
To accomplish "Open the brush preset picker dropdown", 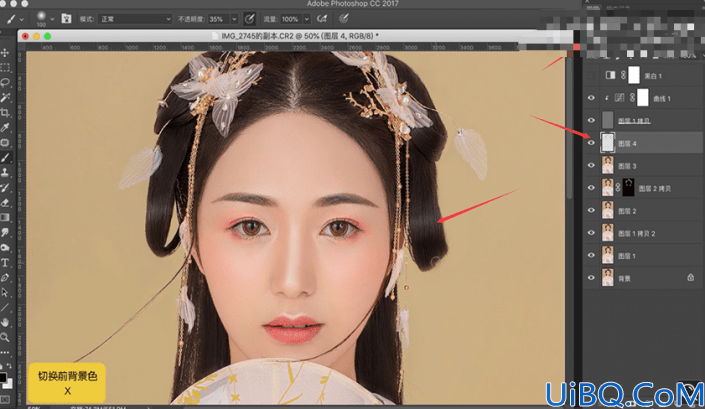I will click(52, 19).
